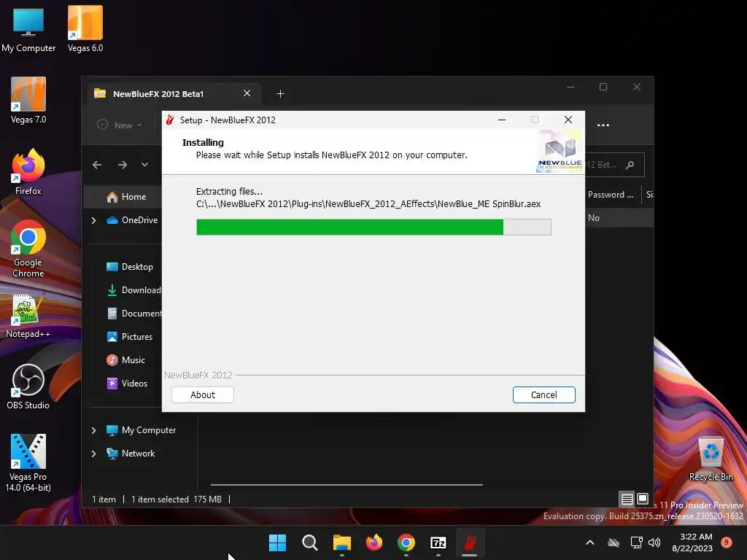Click the About button in Setup
Image resolution: width=747 pixels, height=560 pixels.
203,394
